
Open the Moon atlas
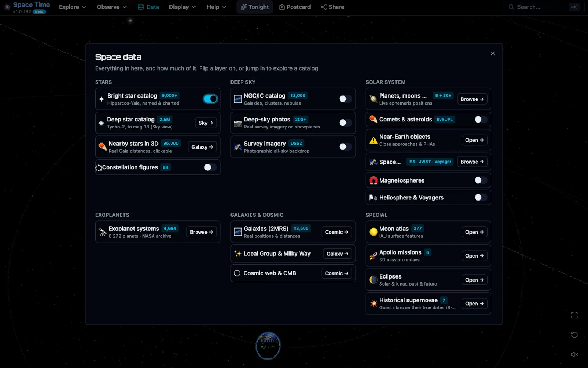coord(474,232)
